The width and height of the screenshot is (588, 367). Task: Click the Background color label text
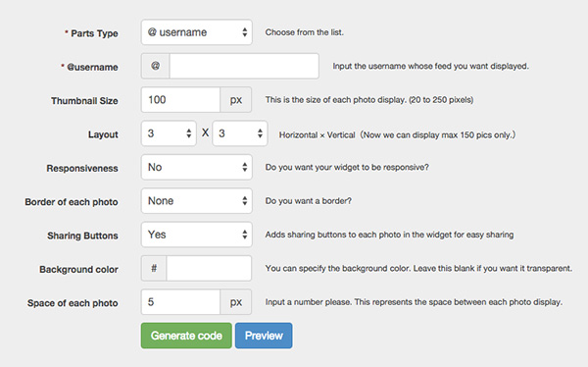click(x=78, y=269)
